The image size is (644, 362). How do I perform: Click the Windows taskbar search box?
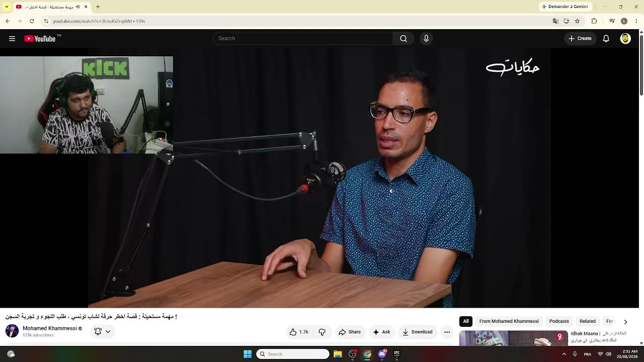click(293, 354)
